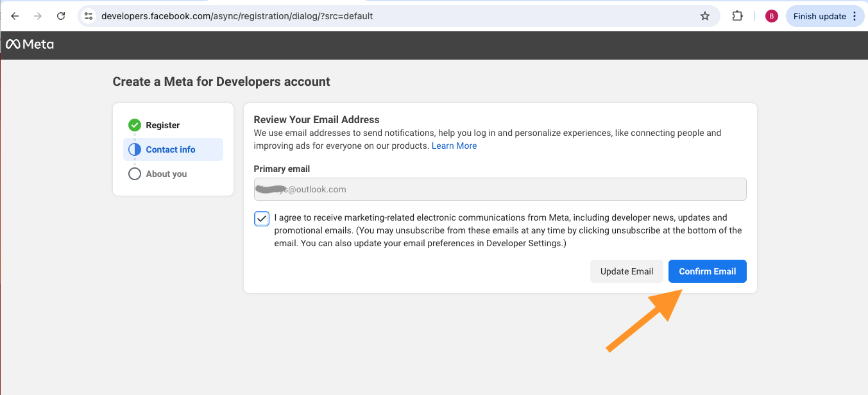Viewport: 868px width, 395px height.
Task: Bookmark this page with the star icon
Action: [705, 16]
